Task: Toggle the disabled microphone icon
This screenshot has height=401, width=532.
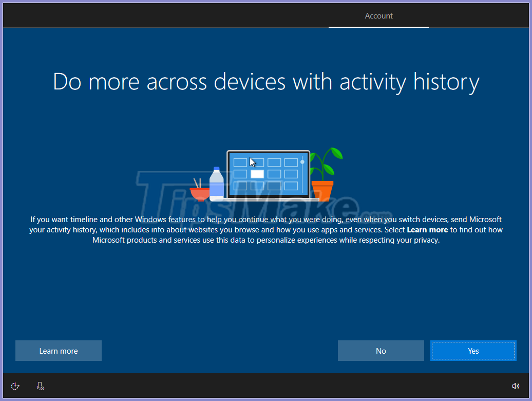Action: pos(40,386)
